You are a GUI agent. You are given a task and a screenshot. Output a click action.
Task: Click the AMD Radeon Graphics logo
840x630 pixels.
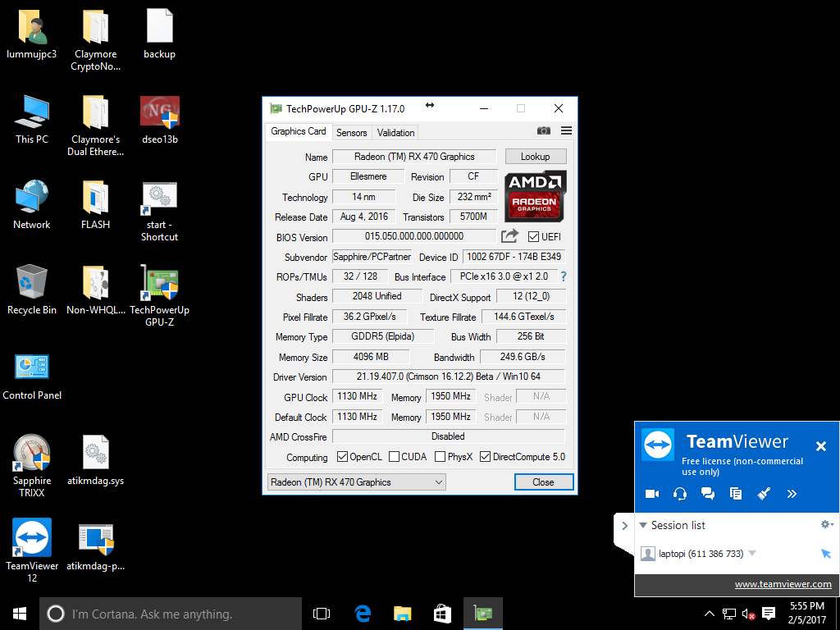(x=535, y=196)
